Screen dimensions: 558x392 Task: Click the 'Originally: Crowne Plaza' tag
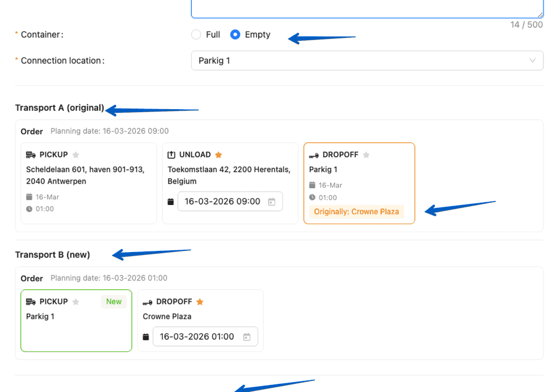[356, 211]
